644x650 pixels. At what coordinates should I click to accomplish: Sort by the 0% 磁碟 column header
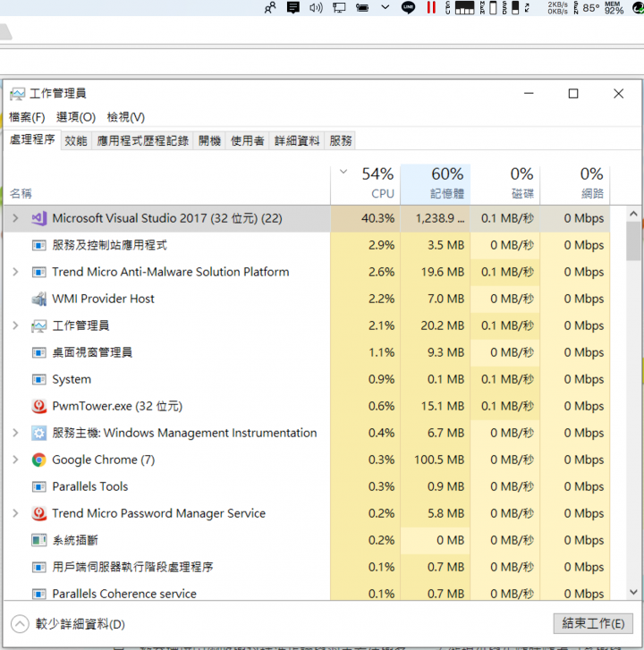click(505, 184)
